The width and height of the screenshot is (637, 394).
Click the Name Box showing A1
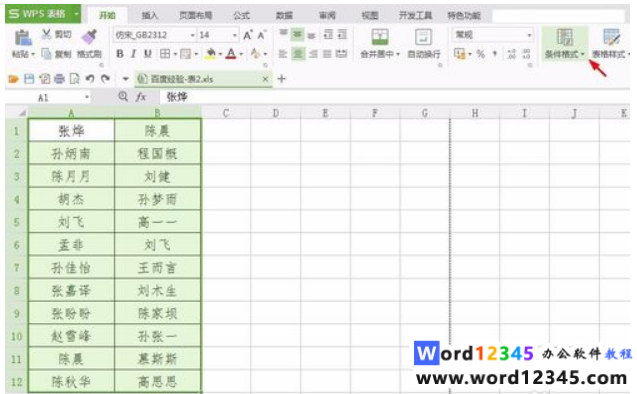47,97
